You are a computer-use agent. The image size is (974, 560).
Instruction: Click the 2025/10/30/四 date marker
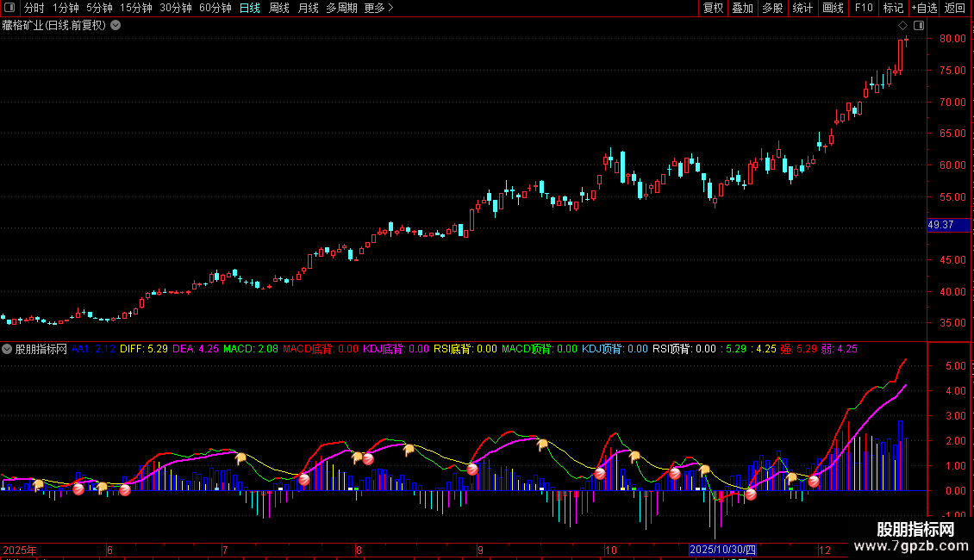722,550
